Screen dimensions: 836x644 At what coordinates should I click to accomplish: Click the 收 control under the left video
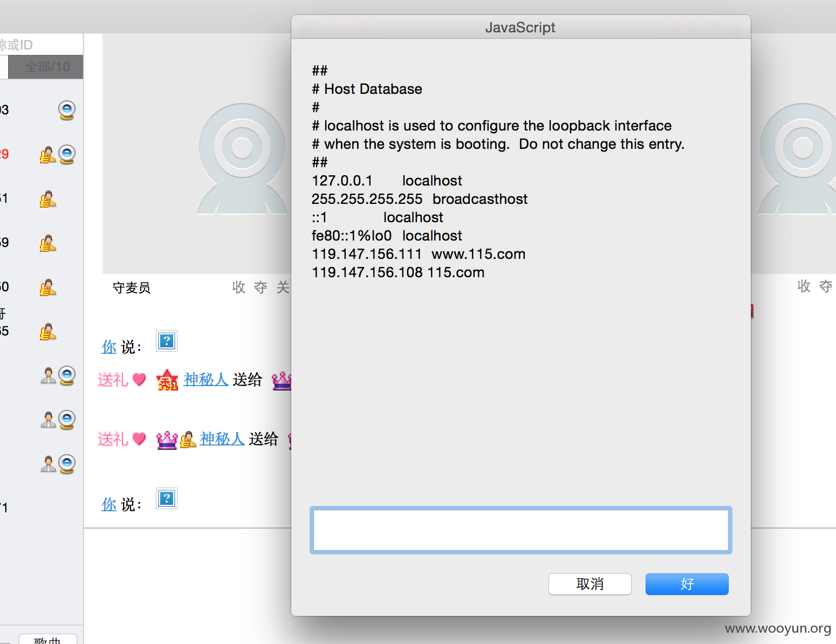239,287
